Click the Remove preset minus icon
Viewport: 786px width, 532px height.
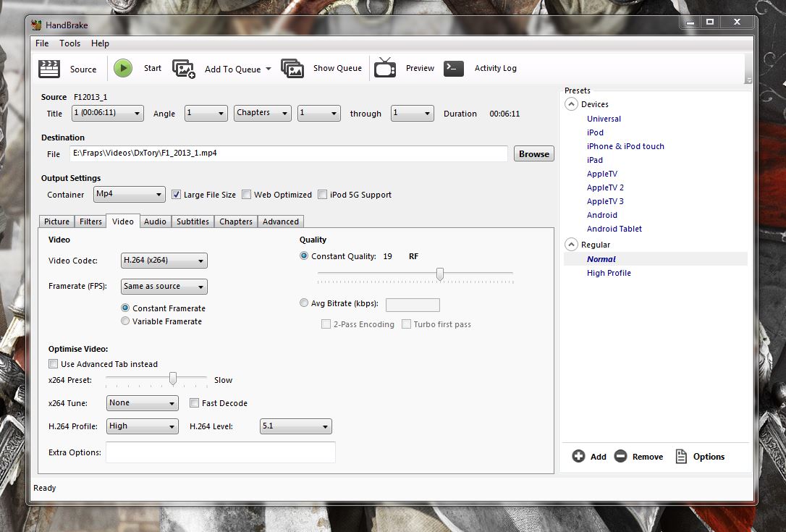(620, 456)
